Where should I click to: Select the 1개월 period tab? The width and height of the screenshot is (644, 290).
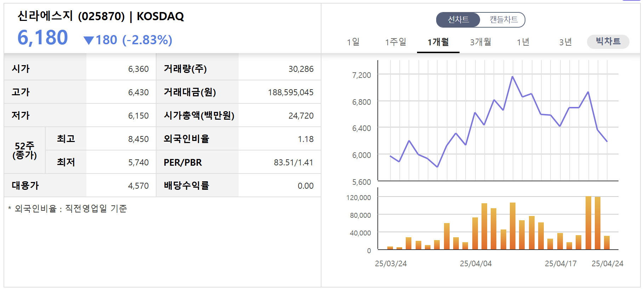(438, 42)
